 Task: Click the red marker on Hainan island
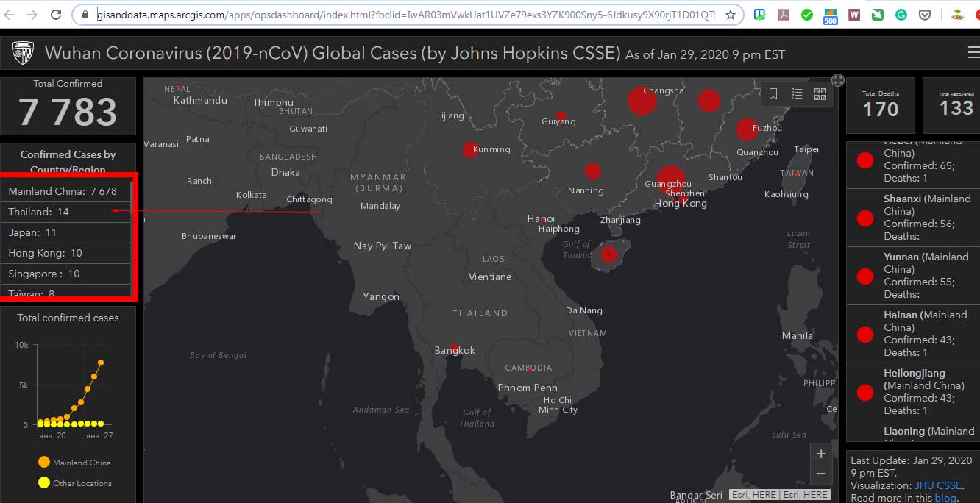pyautogui.click(x=608, y=254)
